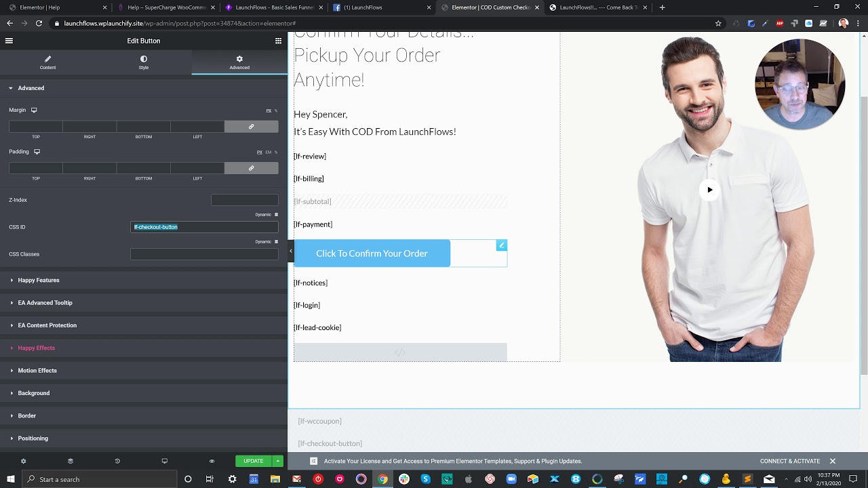Viewport: 868px width, 488px height.
Task: Reload the page
Action: [39, 23]
